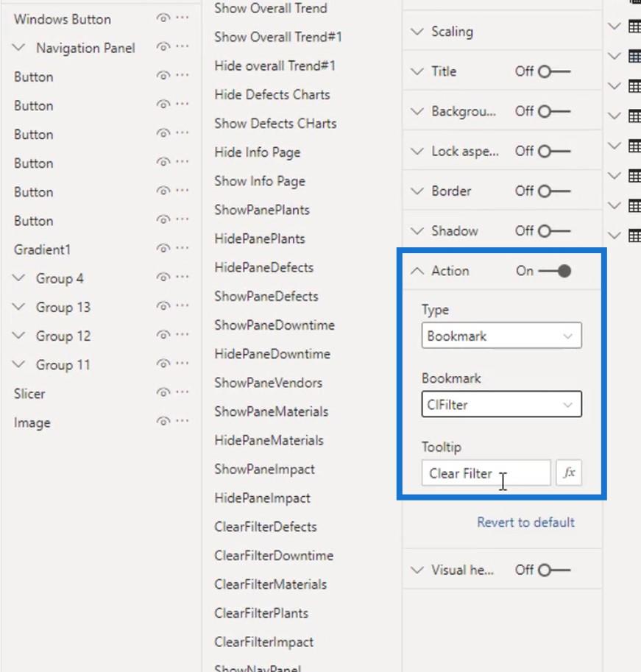Viewport: 641px width, 672px height.
Task: Enable the Shadow toggle
Action: click(554, 231)
